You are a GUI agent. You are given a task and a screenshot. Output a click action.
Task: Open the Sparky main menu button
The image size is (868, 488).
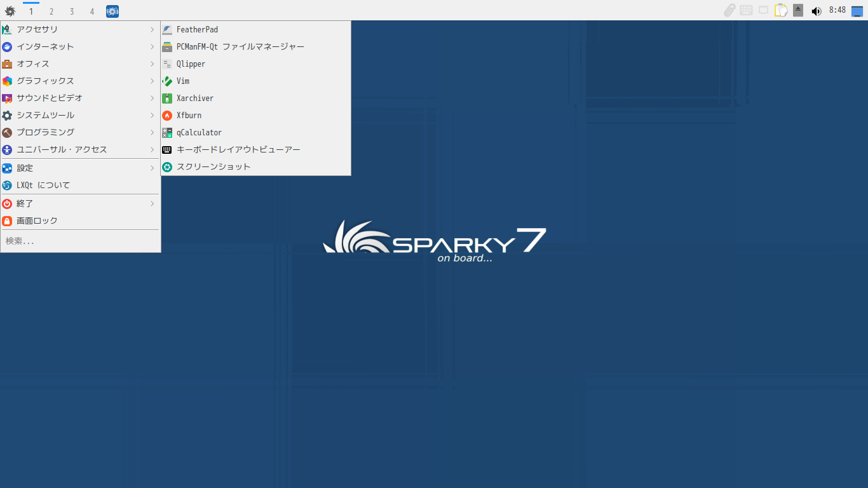point(10,11)
